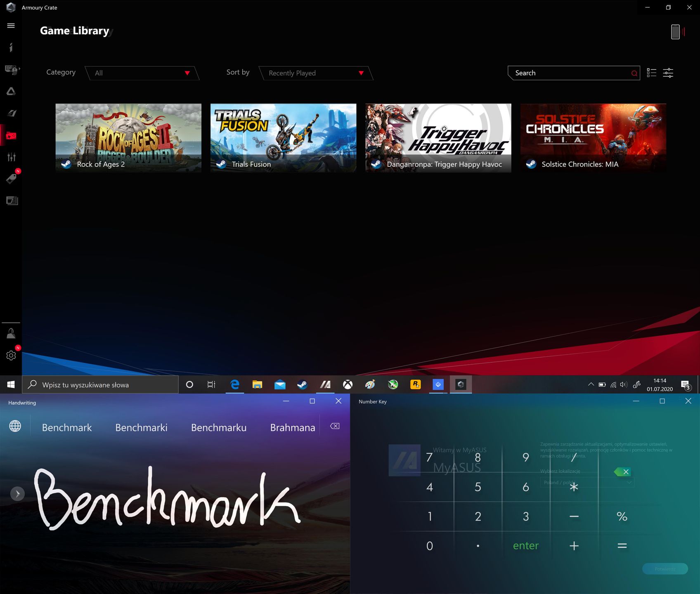This screenshot has height=594, width=700.
Task: Tap number 0 on Number Key
Action: pos(429,546)
